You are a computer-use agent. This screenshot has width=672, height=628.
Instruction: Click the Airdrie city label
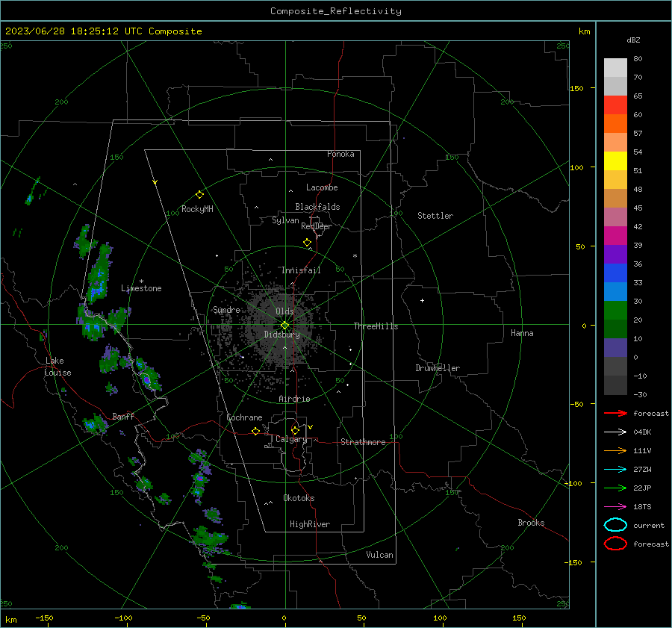294,399
